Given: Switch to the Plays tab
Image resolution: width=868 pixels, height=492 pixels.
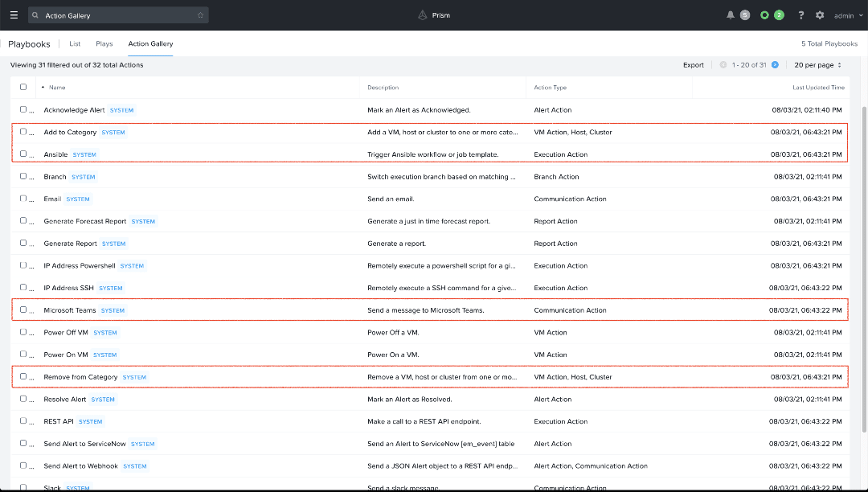Looking at the screenshot, I should pos(104,43).
